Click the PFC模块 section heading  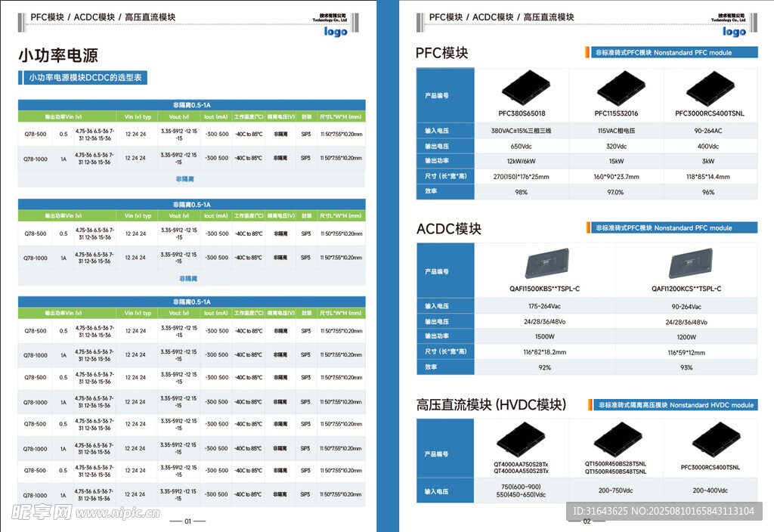click(442, 53)
